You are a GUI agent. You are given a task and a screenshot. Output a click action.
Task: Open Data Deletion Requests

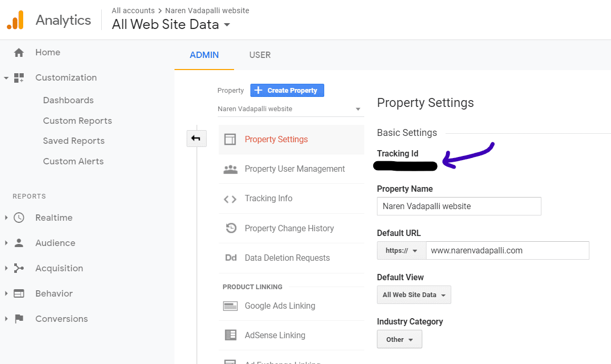tap(292, 258)
